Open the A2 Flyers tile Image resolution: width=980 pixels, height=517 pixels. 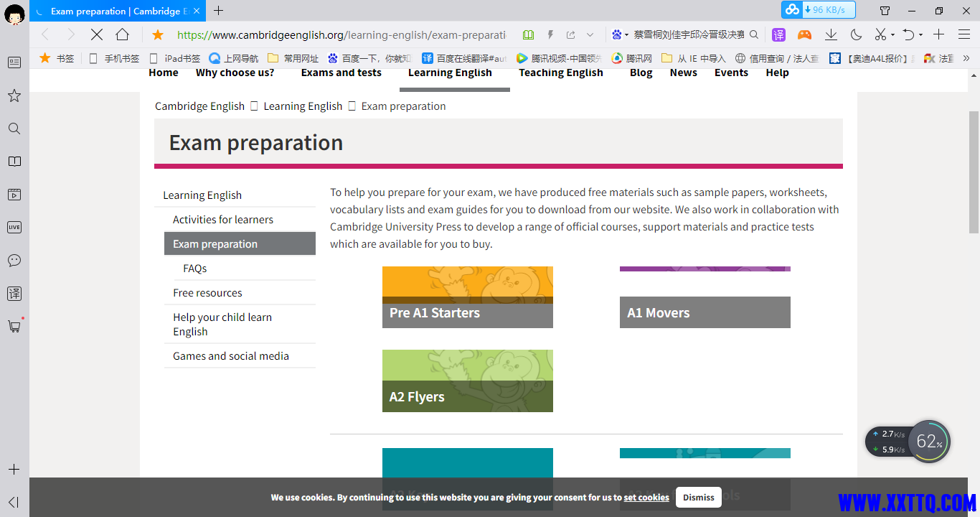click(x=468, y=381)
